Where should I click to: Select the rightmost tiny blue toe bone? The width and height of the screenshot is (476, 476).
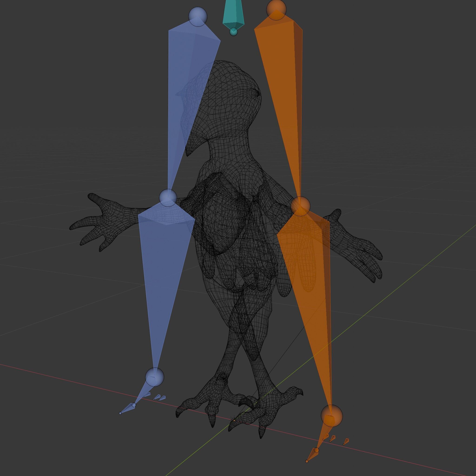point(162,398)
